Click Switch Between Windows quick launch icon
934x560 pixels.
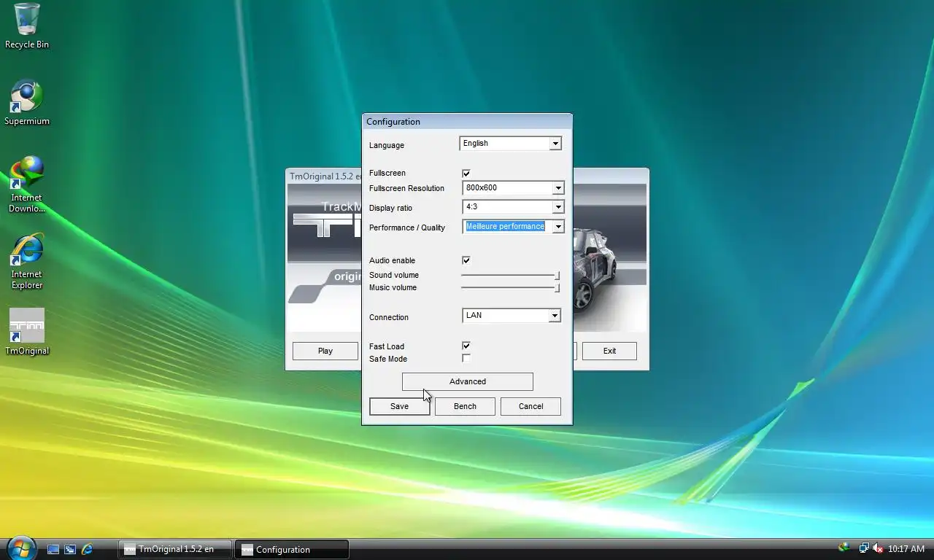click(70, 549)
